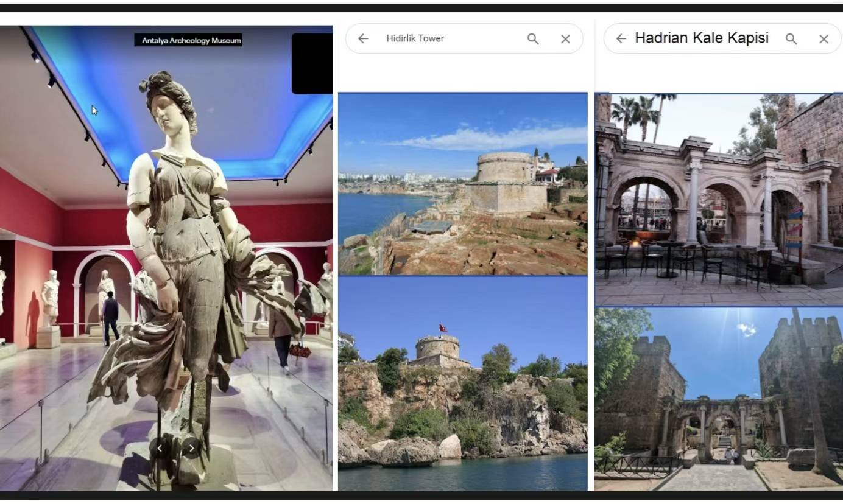Show previous museum photo with left arrow

pos(160,448)
